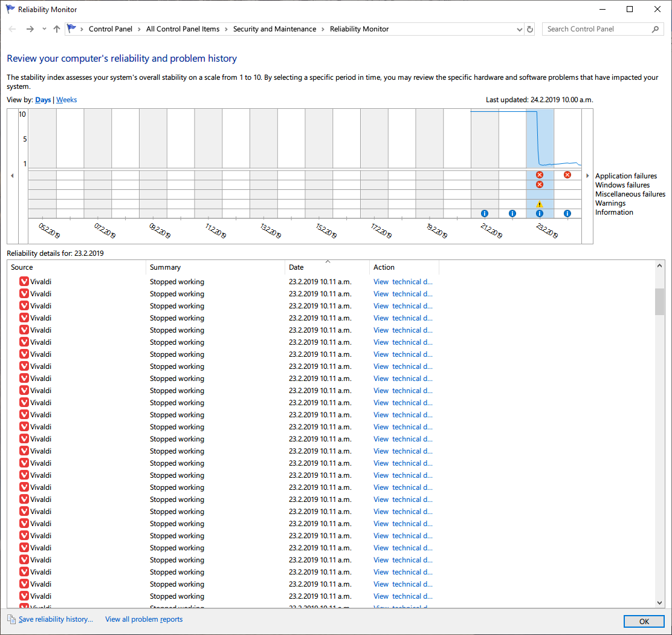Select the Windows failure icon on 23.2.2019

[x=540, y=184]
